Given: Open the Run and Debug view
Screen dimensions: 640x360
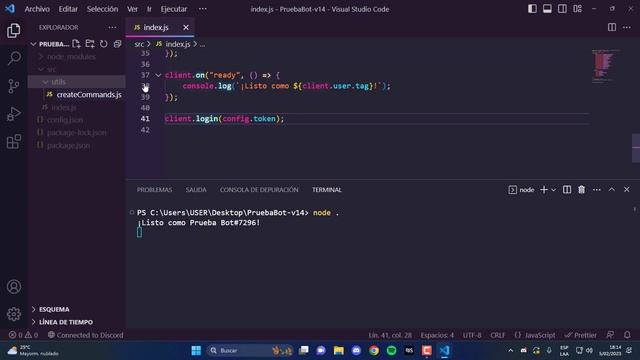Looking at the screenshot, I should (x=13, y=114).
